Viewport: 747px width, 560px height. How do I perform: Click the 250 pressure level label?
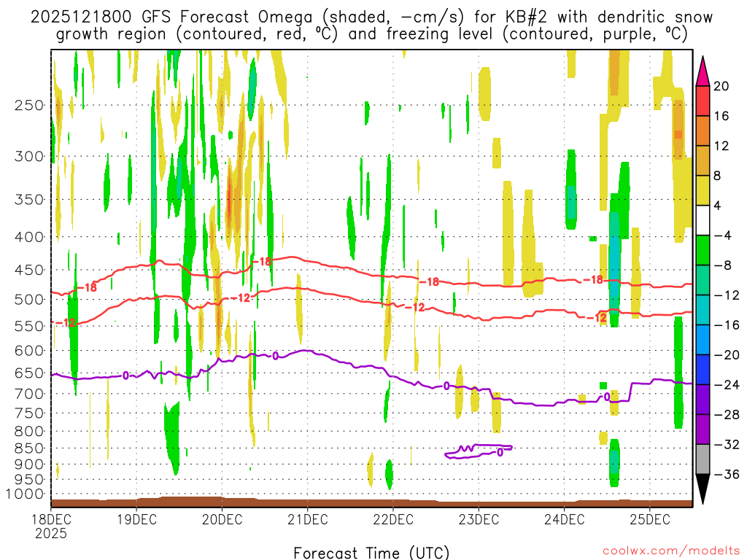(29, 105)
